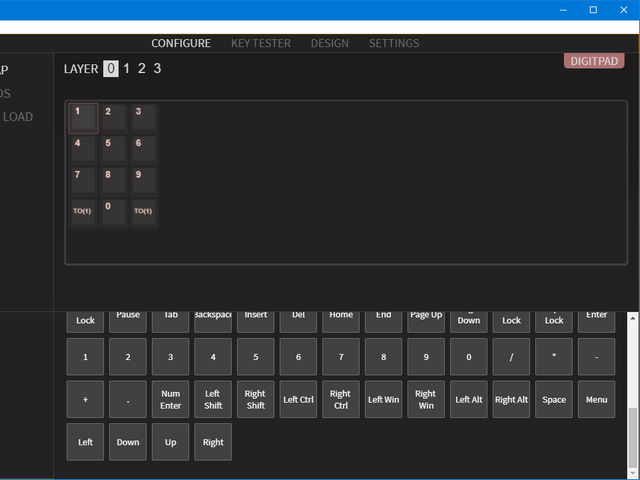Select the 0 key on the keypad layout

113,212
